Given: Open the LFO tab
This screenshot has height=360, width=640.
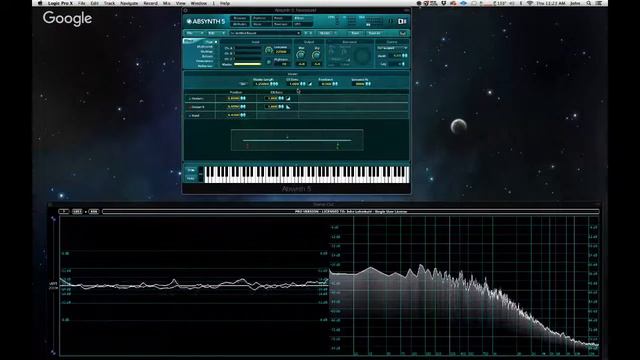Looking at the screenshot, I should point(303,24).
